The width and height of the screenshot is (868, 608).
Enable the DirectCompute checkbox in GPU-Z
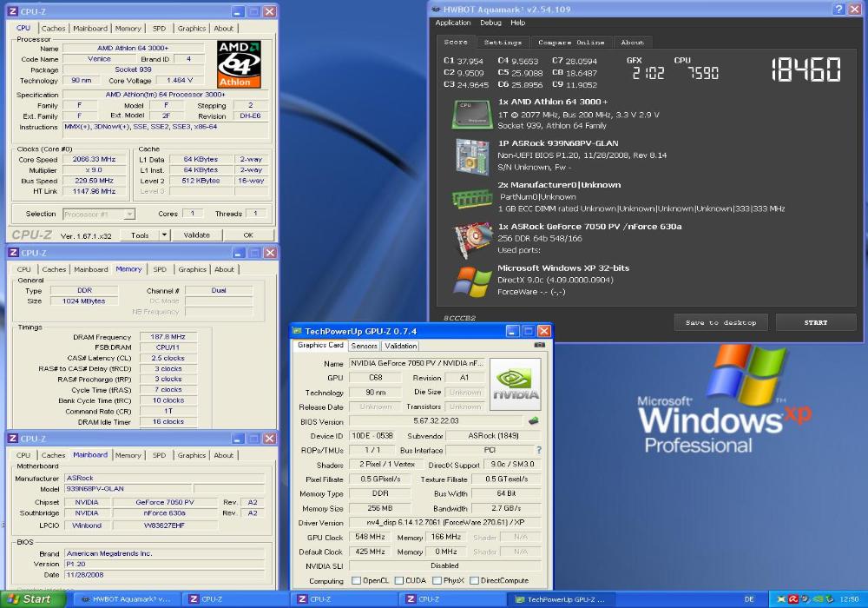tap(474, 580)
